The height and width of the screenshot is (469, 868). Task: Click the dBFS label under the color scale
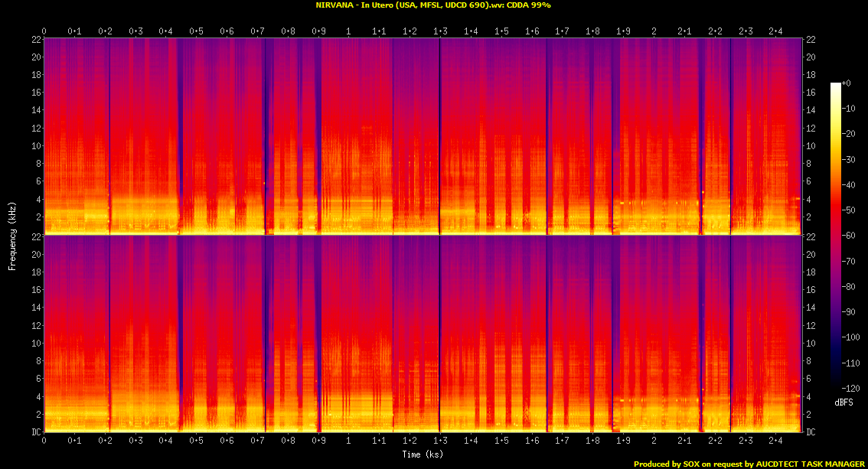coord(845,402)
